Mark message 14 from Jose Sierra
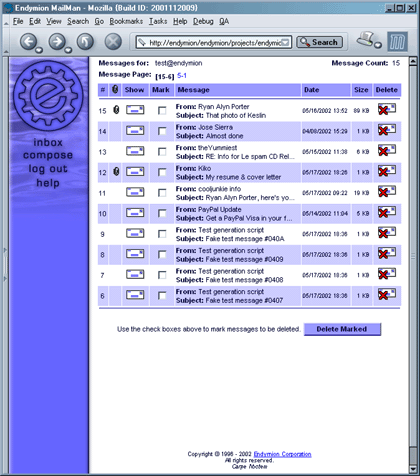This screenshot has width=420, height=476. click(x=162, y=131)
